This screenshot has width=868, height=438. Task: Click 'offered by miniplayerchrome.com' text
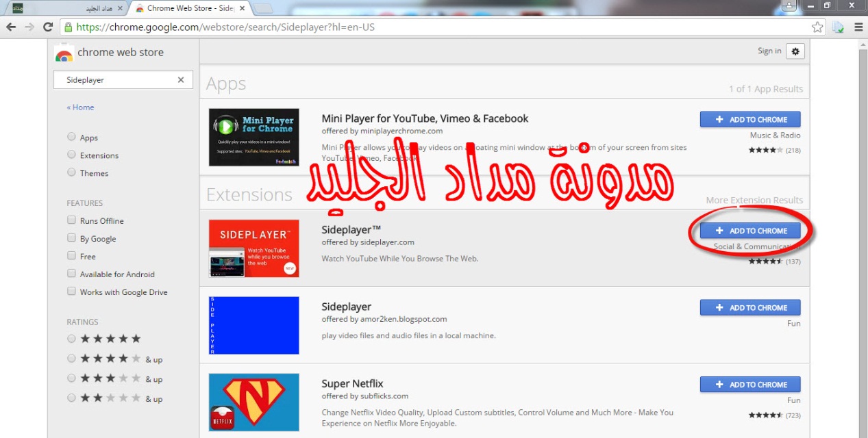[382, 131]
